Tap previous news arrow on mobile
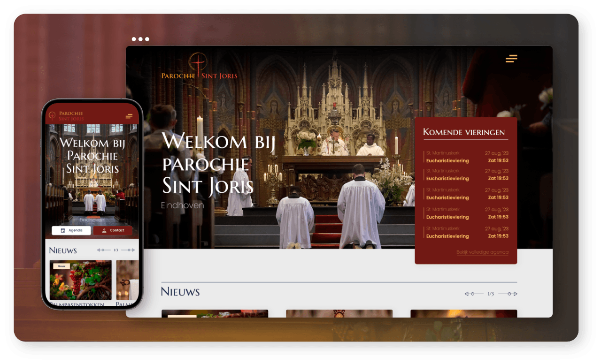This screenshot has height=364, width=601. tap(104, 250)
